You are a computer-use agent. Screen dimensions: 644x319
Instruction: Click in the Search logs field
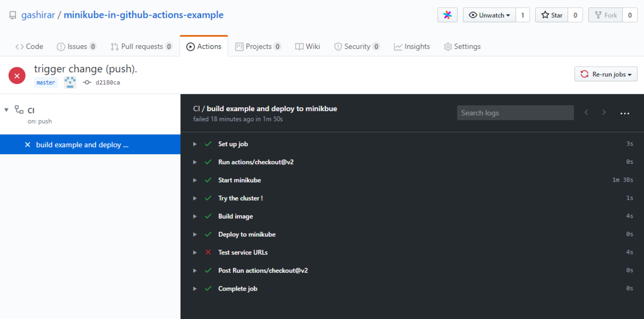[x=515, y=113]
